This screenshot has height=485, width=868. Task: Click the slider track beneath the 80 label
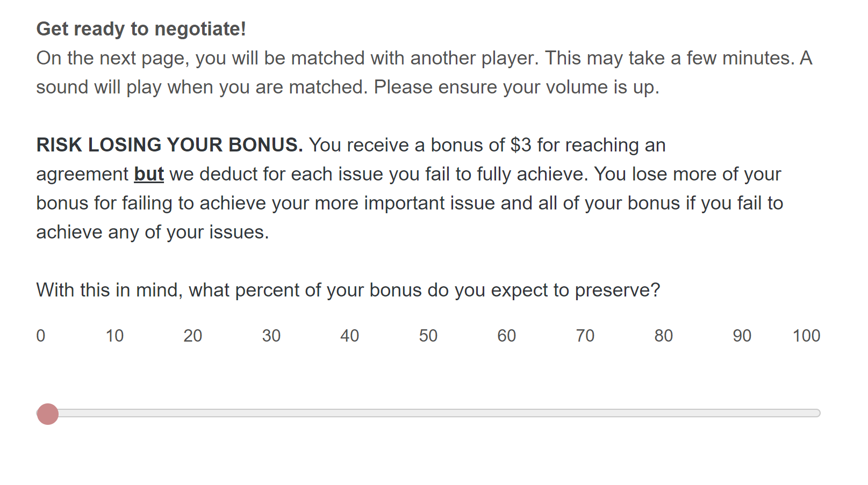point(664,413)
